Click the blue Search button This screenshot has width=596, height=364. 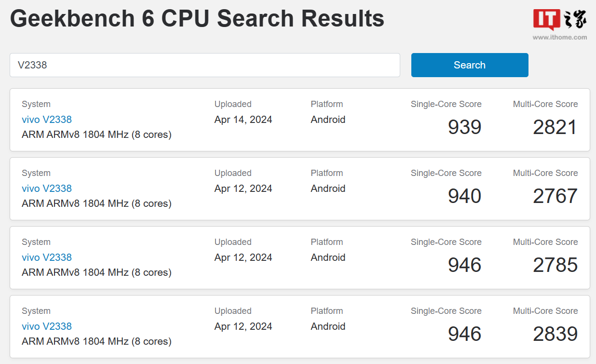[x=470, y=65]
